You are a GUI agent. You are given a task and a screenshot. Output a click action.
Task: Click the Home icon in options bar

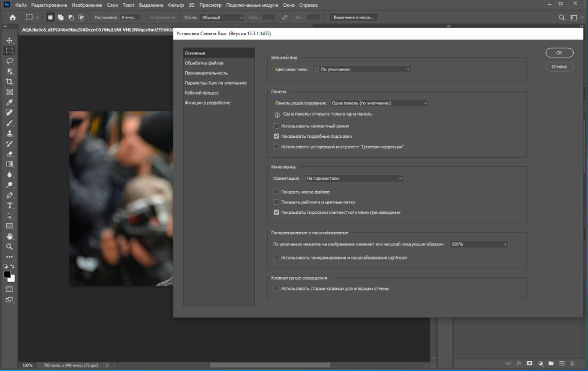13,17
